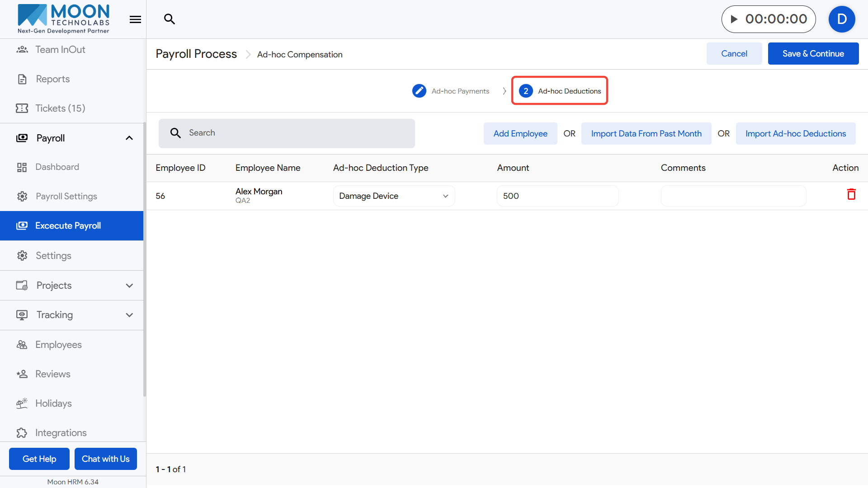Open Holidays in the sidebar
The width and height of the screenshot is (868, 488).
(53, 403)
